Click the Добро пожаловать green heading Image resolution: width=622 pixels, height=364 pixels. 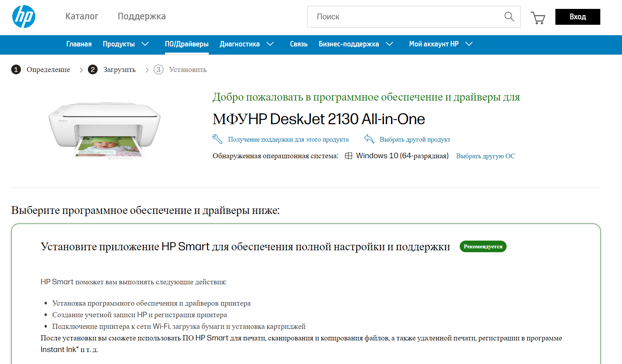pyautogui.click(x=366, y=97)
